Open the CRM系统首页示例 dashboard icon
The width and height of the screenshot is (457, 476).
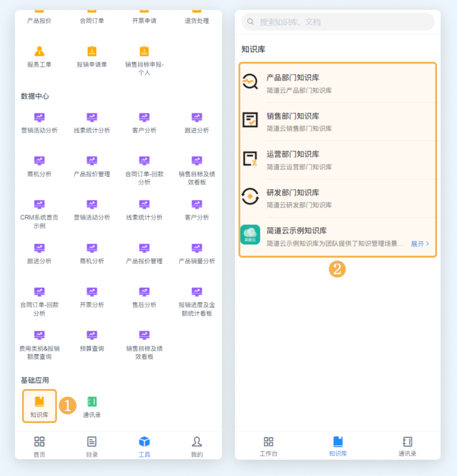pyautogui.click(x=39, y=204)
